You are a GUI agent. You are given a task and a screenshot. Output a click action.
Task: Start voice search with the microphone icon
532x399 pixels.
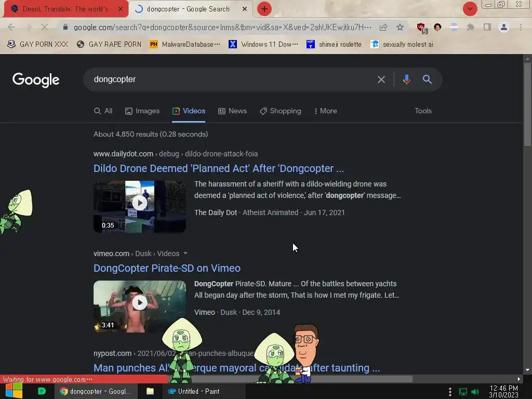[x=406, y=79]
